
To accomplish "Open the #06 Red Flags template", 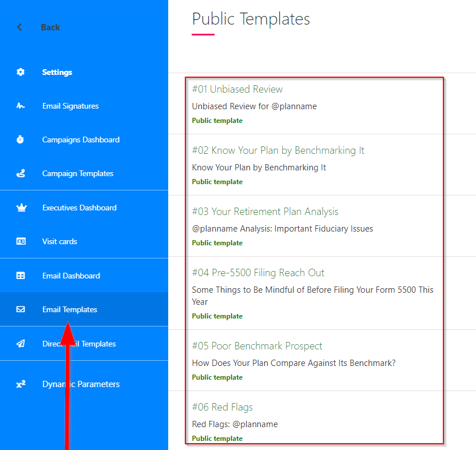I will point(222,407).
